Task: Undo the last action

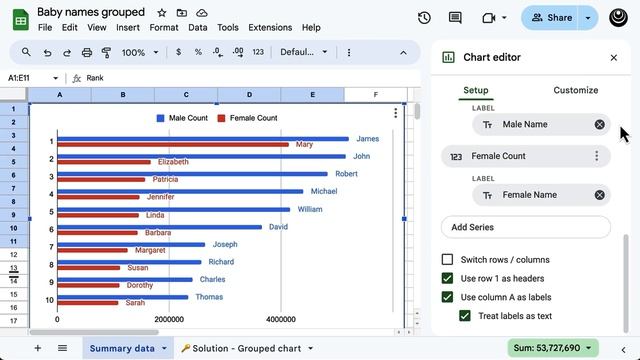Action: [47, 53]
